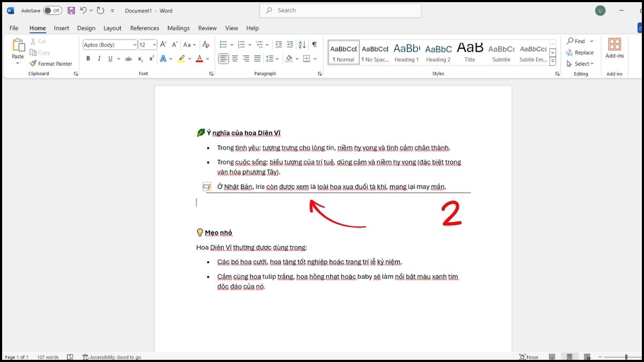Expand the Select dropdown in Editing

point(581,64)
